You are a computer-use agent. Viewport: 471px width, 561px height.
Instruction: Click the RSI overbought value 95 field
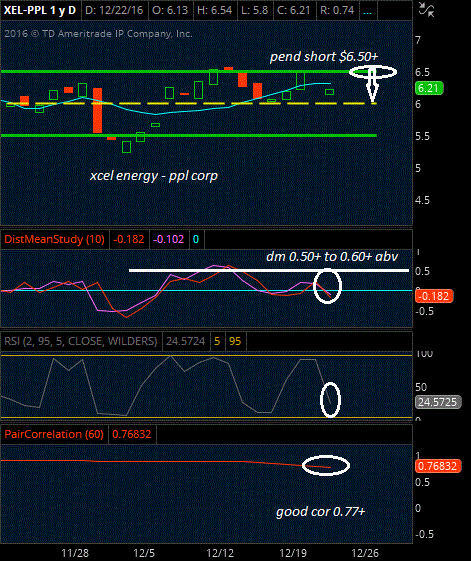click(235, 341)
